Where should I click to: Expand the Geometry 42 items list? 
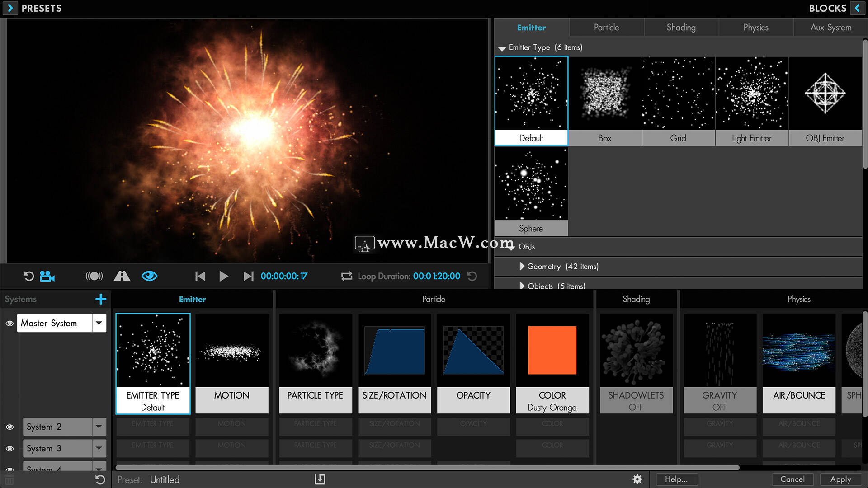coord(522,267)
